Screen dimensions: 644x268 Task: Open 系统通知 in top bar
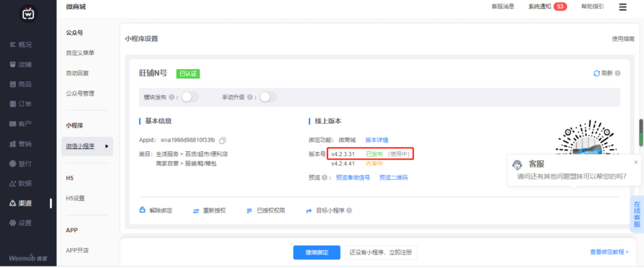pyautogui.click(x=540, y=7)
